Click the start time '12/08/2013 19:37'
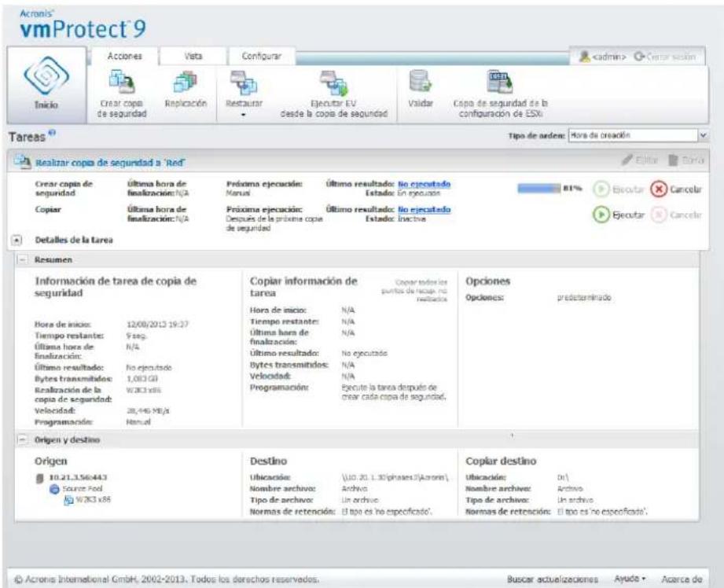 click(157, 324)
